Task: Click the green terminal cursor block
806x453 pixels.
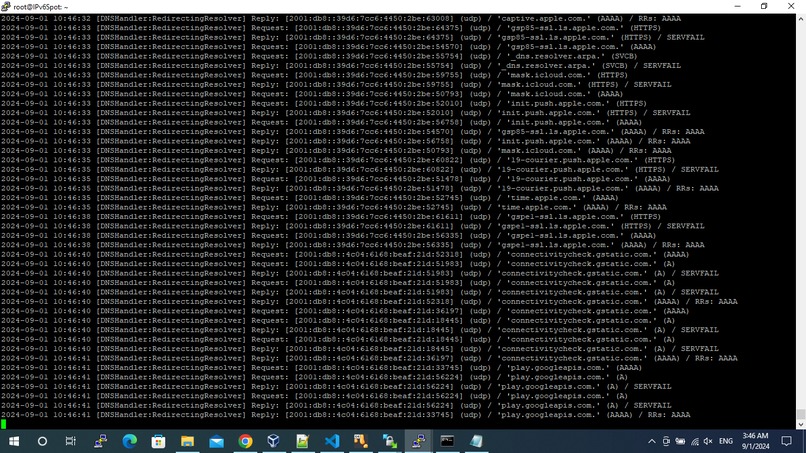Action: 4,424
